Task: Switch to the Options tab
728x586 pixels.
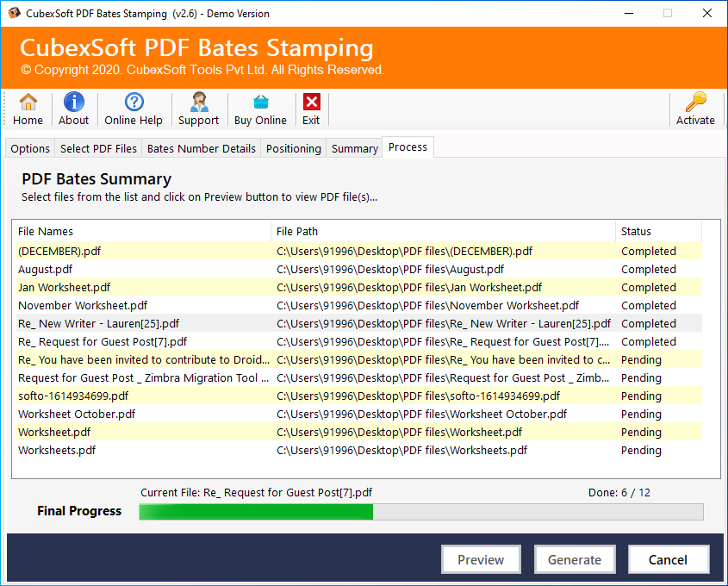Action: tap(30, 149)
